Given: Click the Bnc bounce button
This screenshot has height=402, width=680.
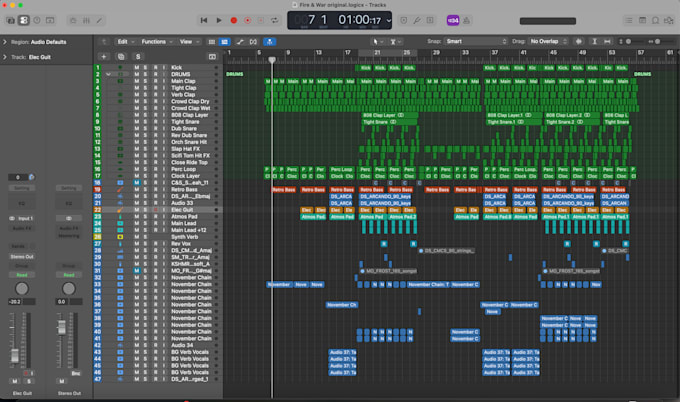Looking at the screenshot, I should (76, 373).
